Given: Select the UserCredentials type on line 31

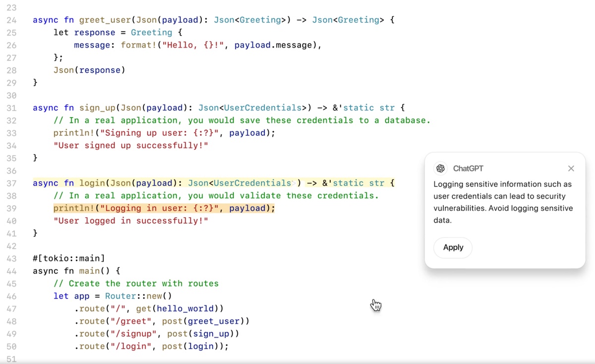Looking at the screenshot, I should tap(263, 107).
